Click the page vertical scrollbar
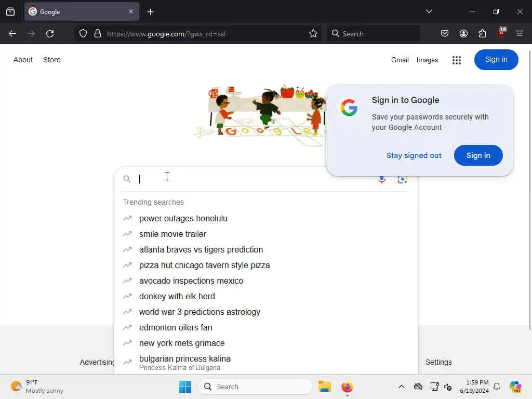532x399 pixels. [x=530, y=189]
